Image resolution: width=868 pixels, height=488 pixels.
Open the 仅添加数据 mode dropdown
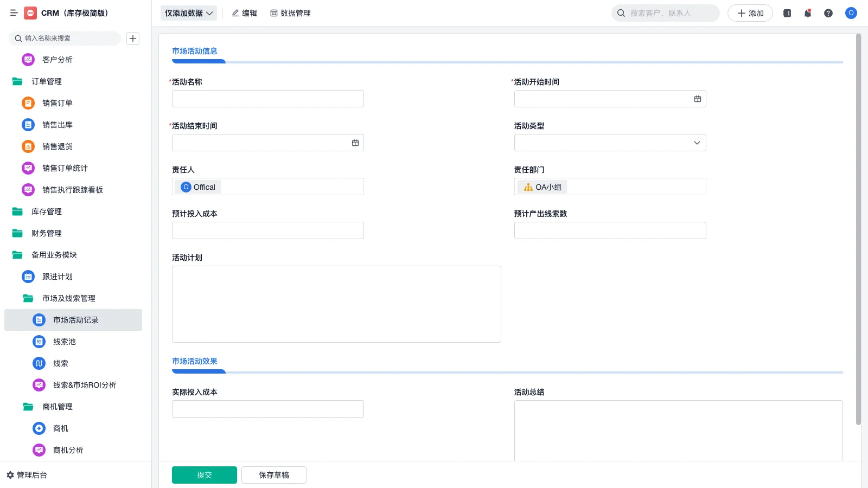[188, 13]
